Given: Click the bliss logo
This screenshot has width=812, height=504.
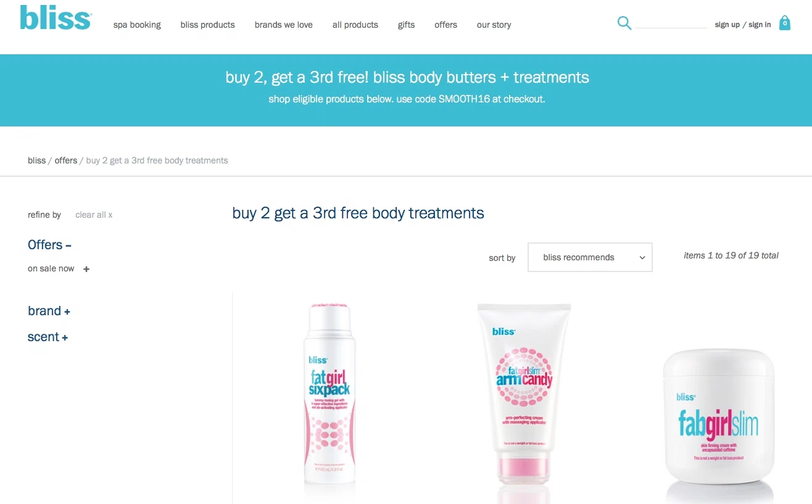Looking at the screenshot, I should point(56,18).
